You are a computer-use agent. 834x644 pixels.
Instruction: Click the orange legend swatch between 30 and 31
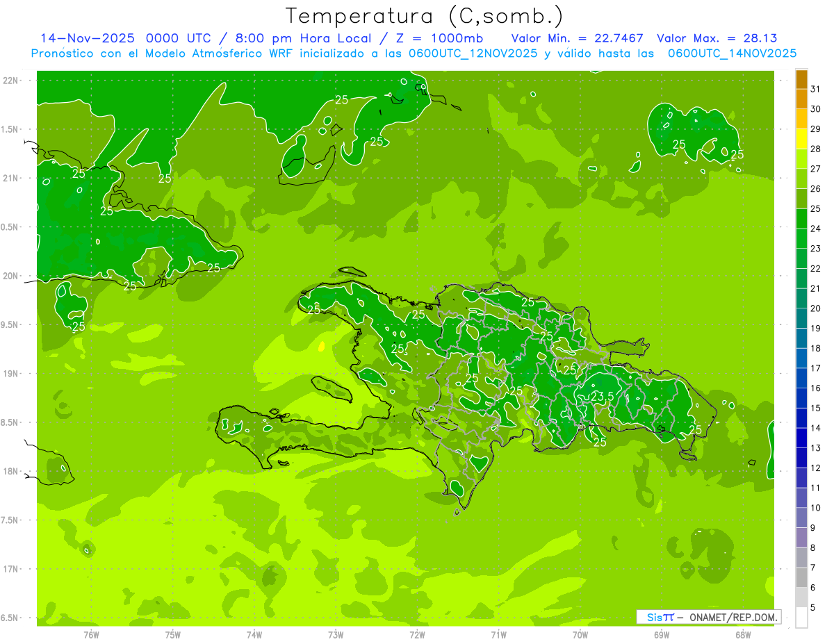coord(801,99)
